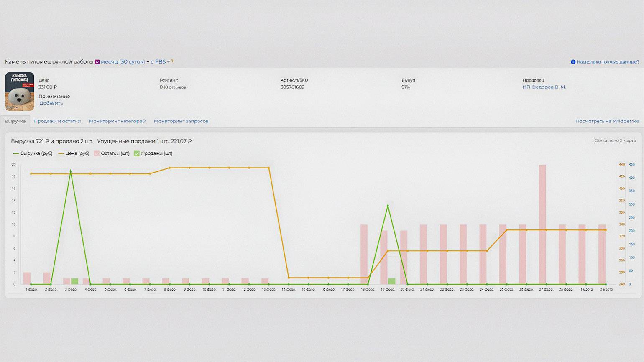The width and height of the screenshot is (644, 362).
Task: Open the 'Мониторинг категорий' tab
Action: pyautogui.click(x=117, y=121)
